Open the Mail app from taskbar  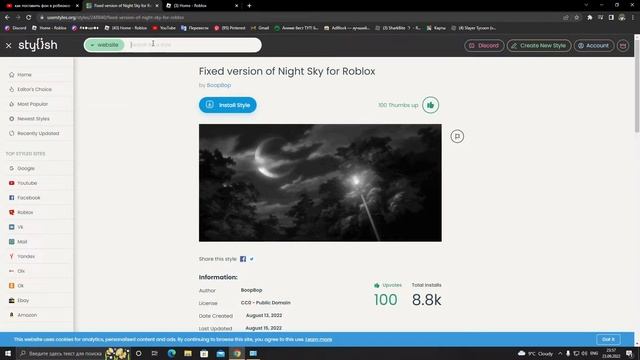(x=220, y=353)
